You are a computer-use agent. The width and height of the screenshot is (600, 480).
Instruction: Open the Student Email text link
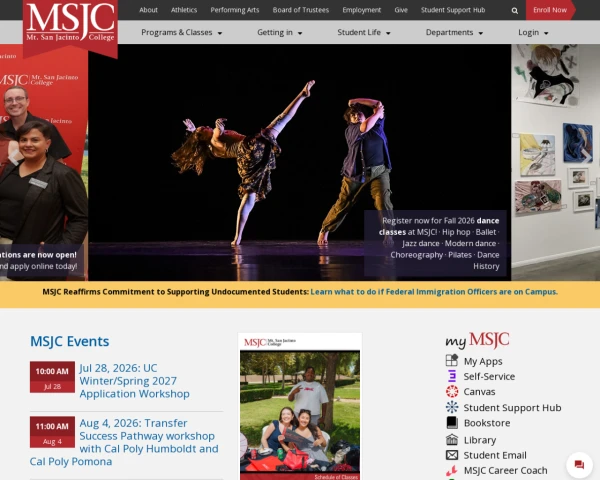pos(495,455)
